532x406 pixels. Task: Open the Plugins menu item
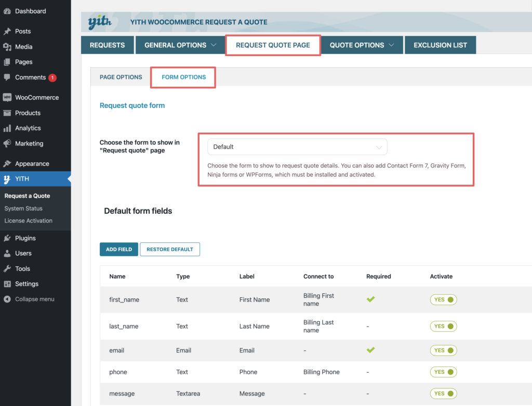click(x=25, y=238)
